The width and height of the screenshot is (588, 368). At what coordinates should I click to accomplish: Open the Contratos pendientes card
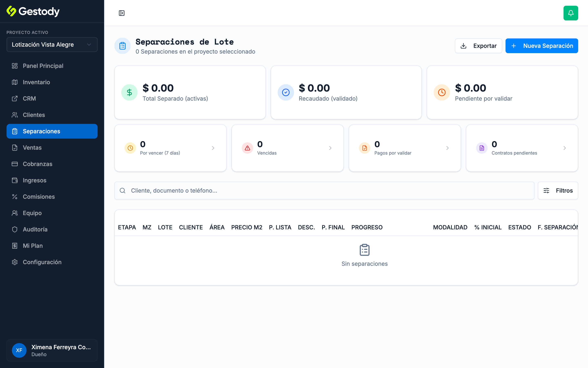[x=522, y=148]
